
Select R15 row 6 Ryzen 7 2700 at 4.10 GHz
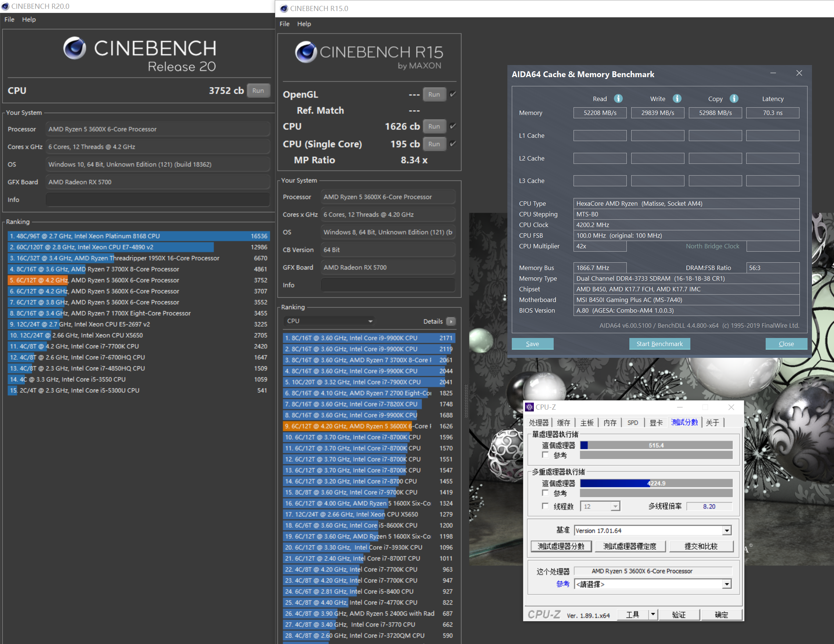(369, 393)
